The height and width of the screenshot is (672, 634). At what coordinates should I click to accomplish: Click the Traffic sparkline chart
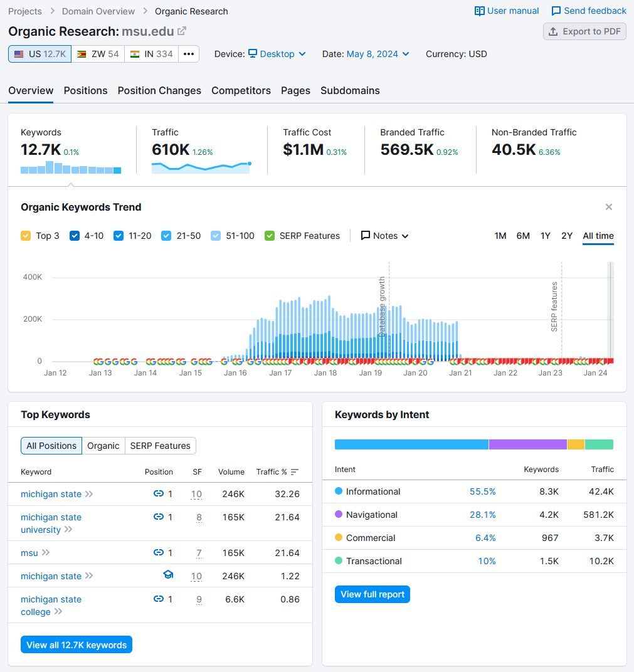(201, 167)
